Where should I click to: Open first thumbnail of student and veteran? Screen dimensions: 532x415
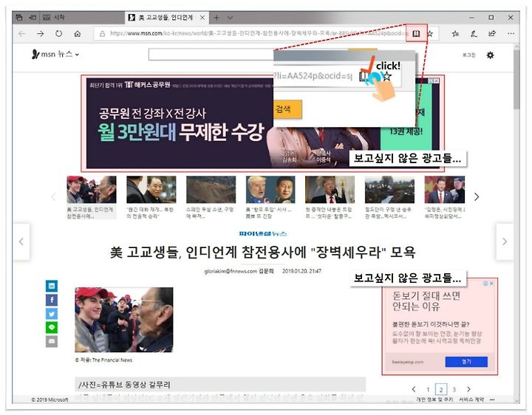(x=92, y=190)
